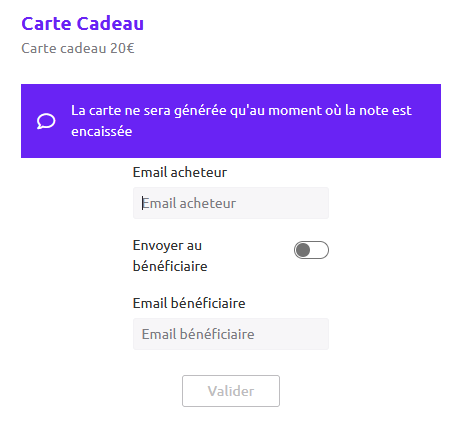Click the Carte Cadeau heading

pyautogui.click(x=83, y=24)
